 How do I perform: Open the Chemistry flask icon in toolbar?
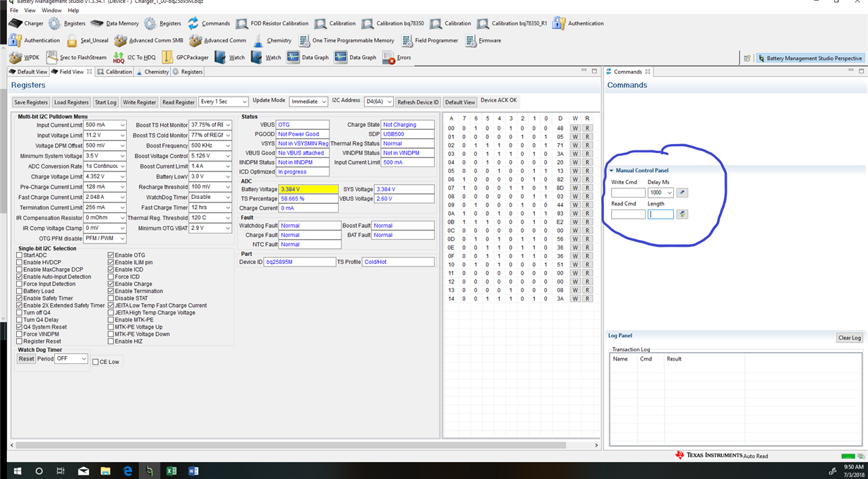point(258,41)
